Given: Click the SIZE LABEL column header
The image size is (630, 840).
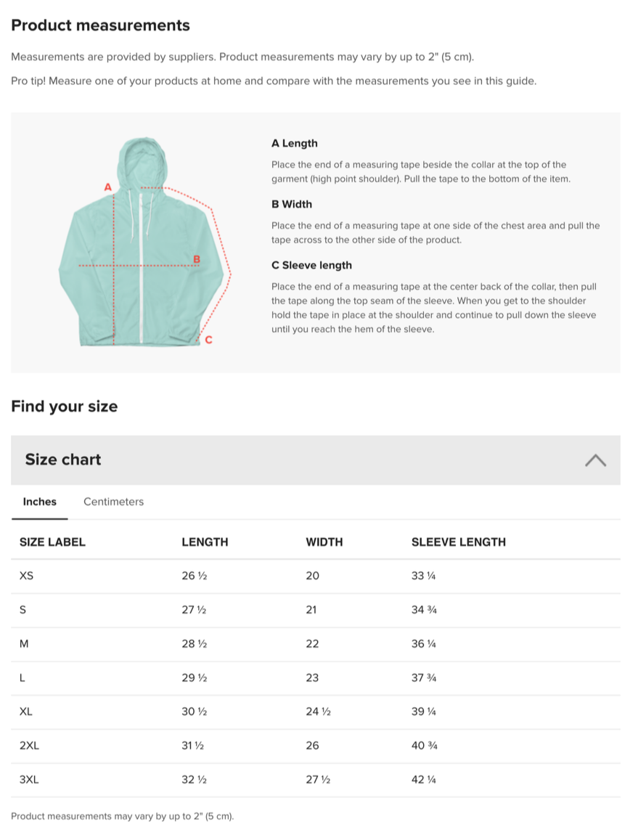Looking at the screenshot, I should [52, 542].
